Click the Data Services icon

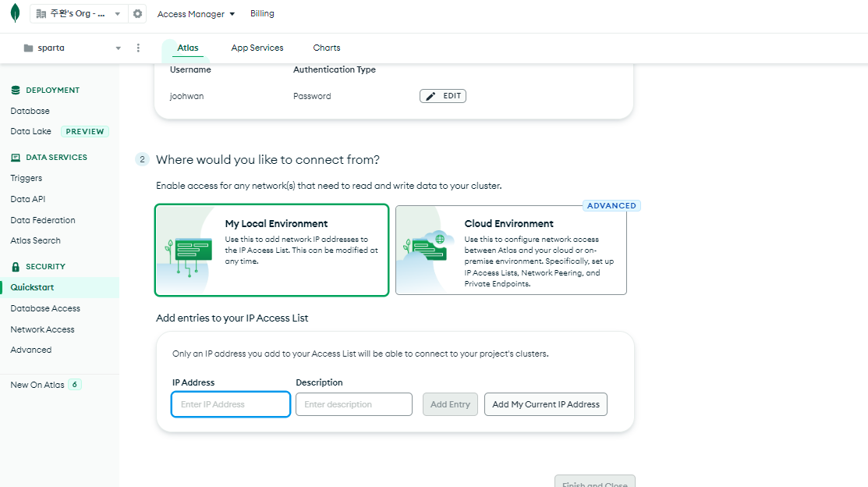16,158
